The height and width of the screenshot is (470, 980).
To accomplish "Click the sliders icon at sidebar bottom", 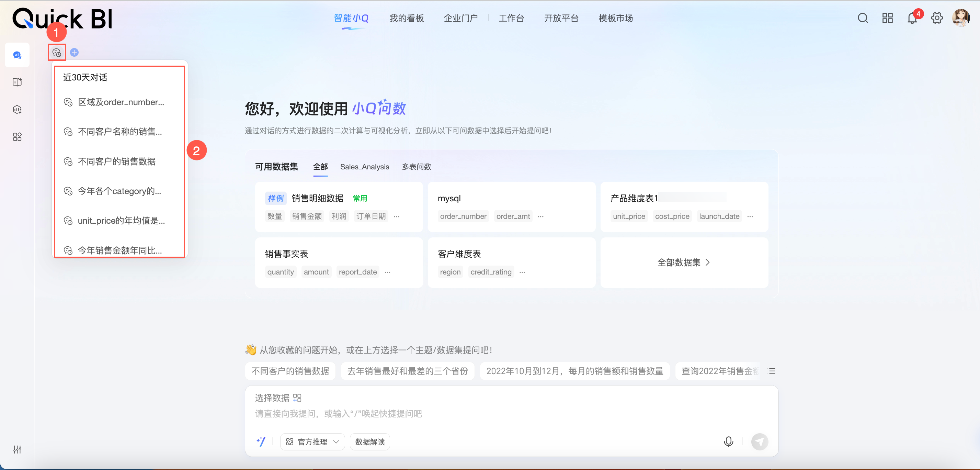I will pyautogui.click(x=17, y=449).
